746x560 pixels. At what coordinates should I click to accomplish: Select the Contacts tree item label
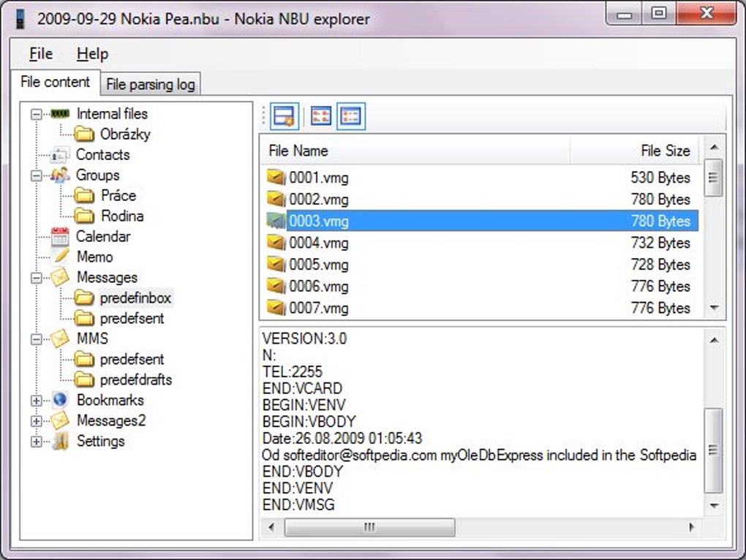(x=103, y=154)
